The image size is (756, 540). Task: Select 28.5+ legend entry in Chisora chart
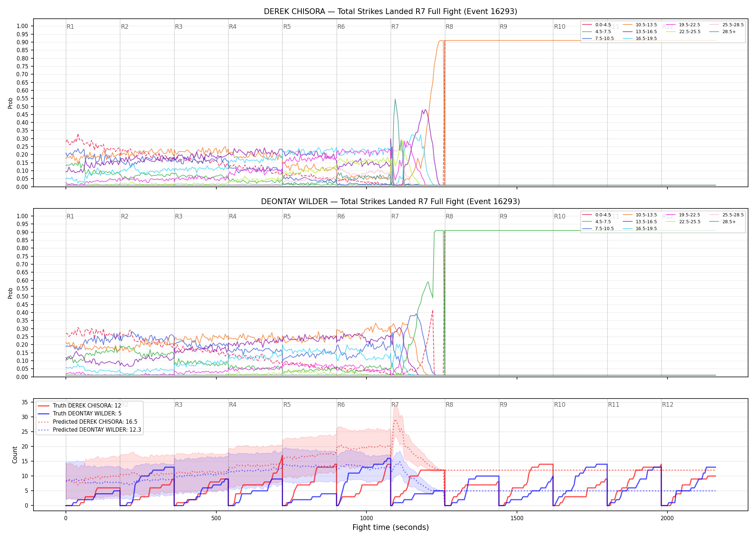click(x=723, y=32)
